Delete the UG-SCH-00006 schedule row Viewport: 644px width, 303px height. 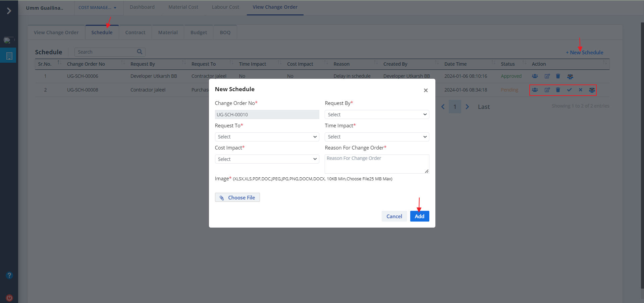[558, 76]
